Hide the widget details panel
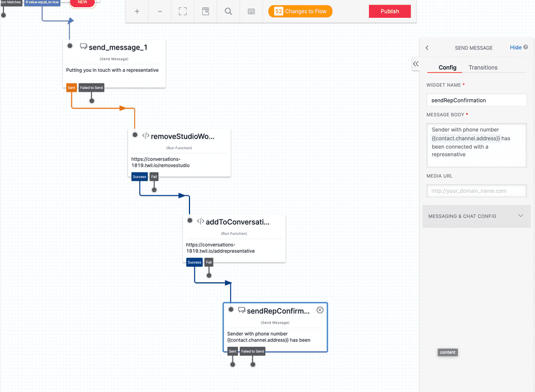 click(x=515, y=48)
